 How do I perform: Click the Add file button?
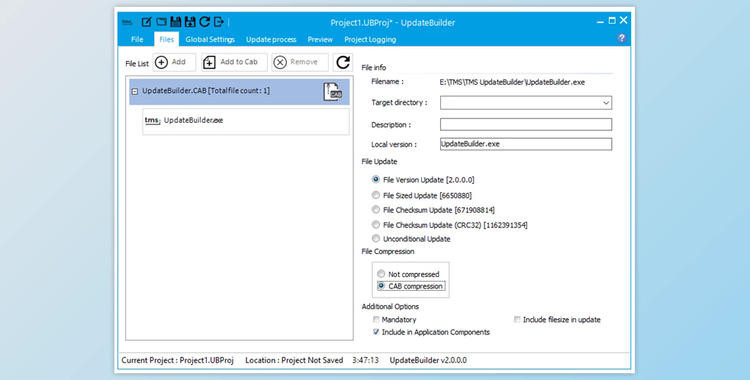[x=174, y=62]
